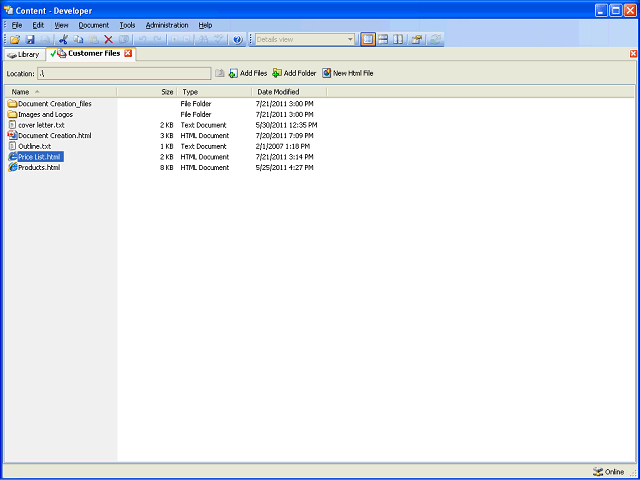Click the Products.html Internet Explorer icon

[x=13, y=167]
